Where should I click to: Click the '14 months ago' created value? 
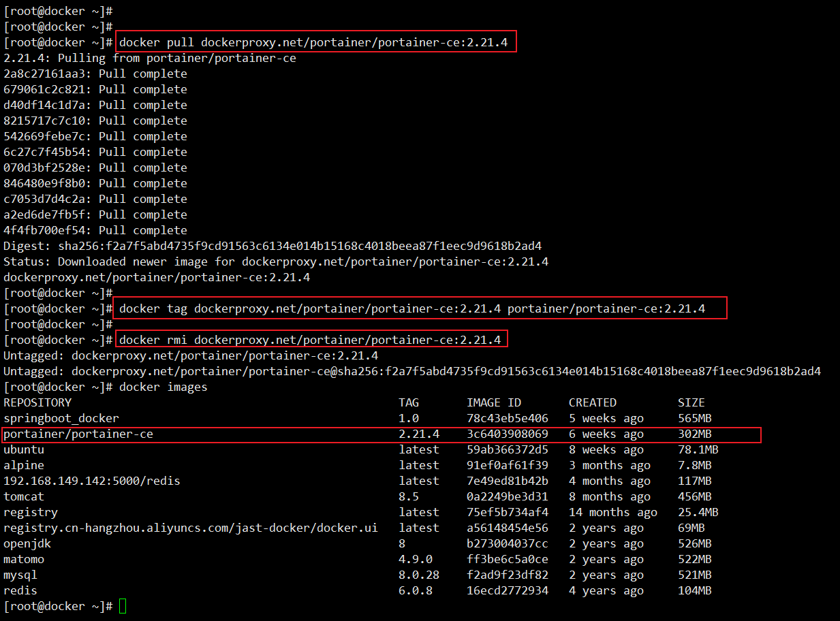point(613,512)
